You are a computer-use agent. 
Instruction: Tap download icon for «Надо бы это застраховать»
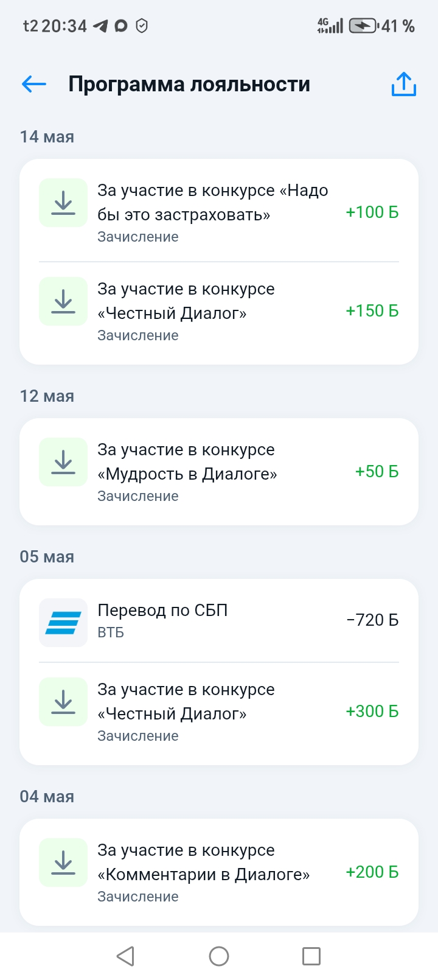pyautogui.click(x=63, y=203)
